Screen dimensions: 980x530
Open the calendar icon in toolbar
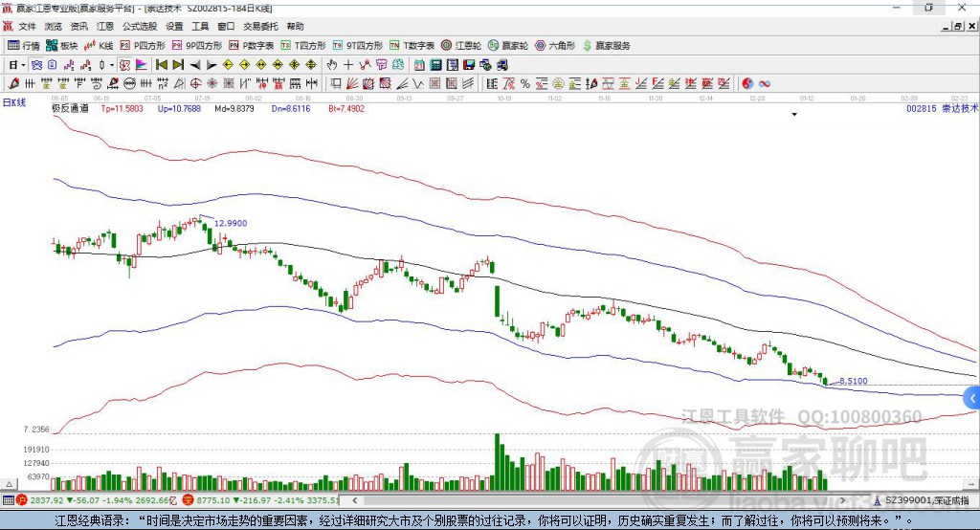[419, 65]
